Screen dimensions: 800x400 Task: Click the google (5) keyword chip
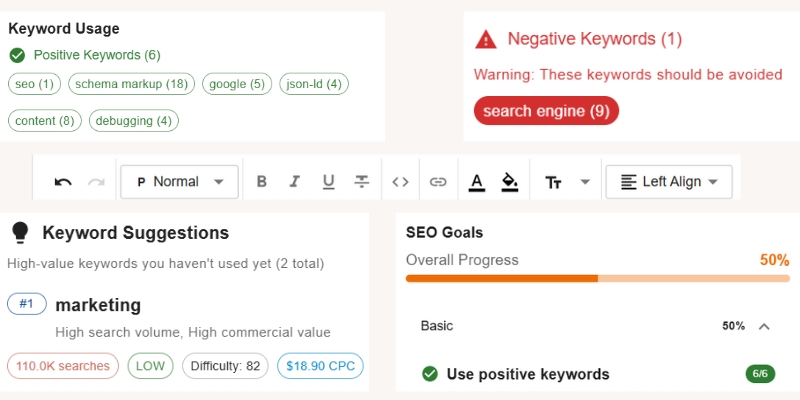coord(237,84)
